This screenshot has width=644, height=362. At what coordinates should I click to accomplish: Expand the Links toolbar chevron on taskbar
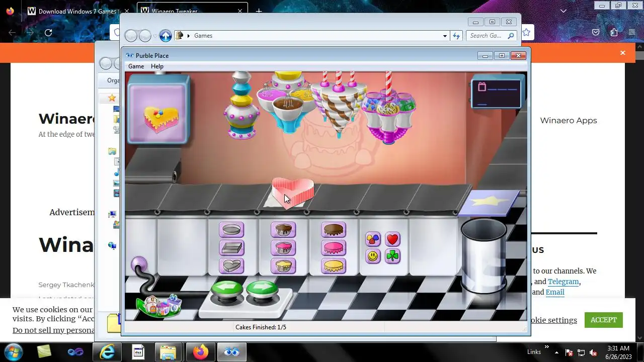pos(547,347)
